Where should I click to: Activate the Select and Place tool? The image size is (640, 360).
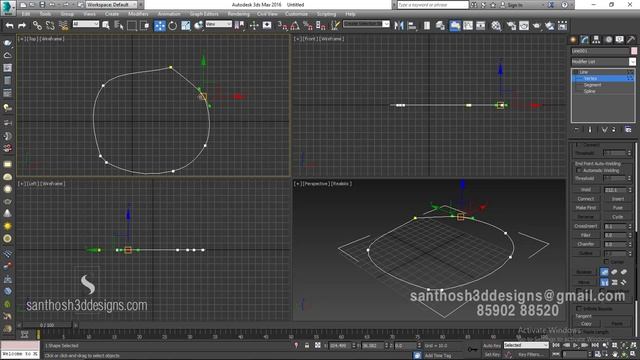(198, 26)
